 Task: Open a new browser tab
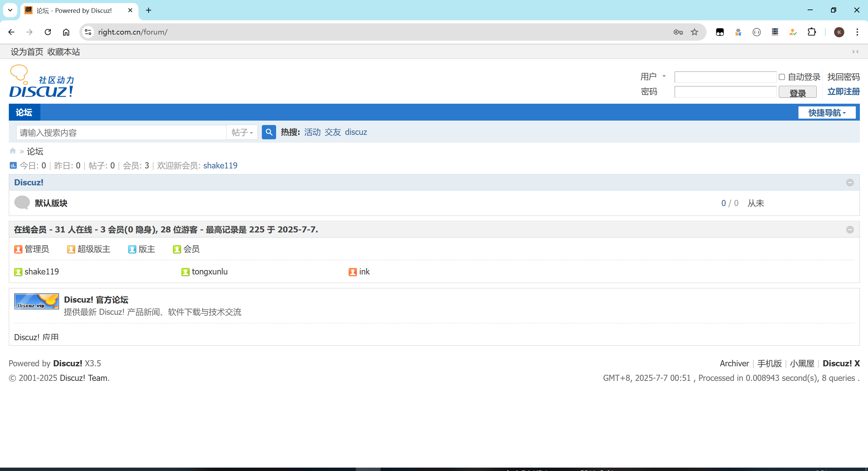click(x=149, y=11)
